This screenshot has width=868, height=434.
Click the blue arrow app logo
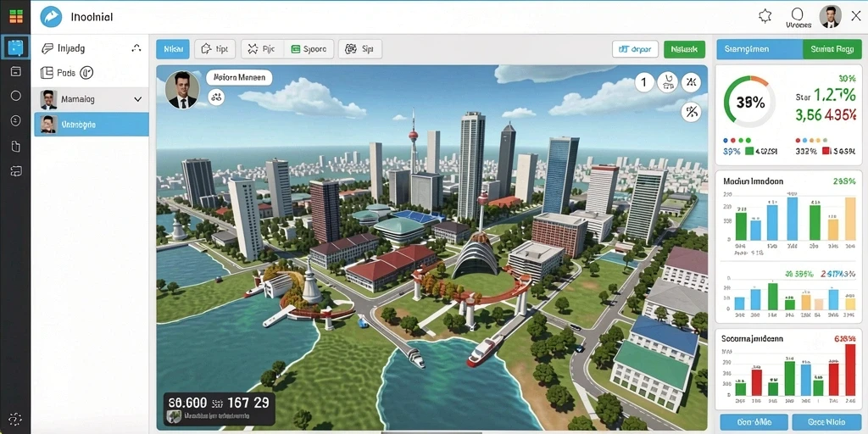[x=51, y=17]
